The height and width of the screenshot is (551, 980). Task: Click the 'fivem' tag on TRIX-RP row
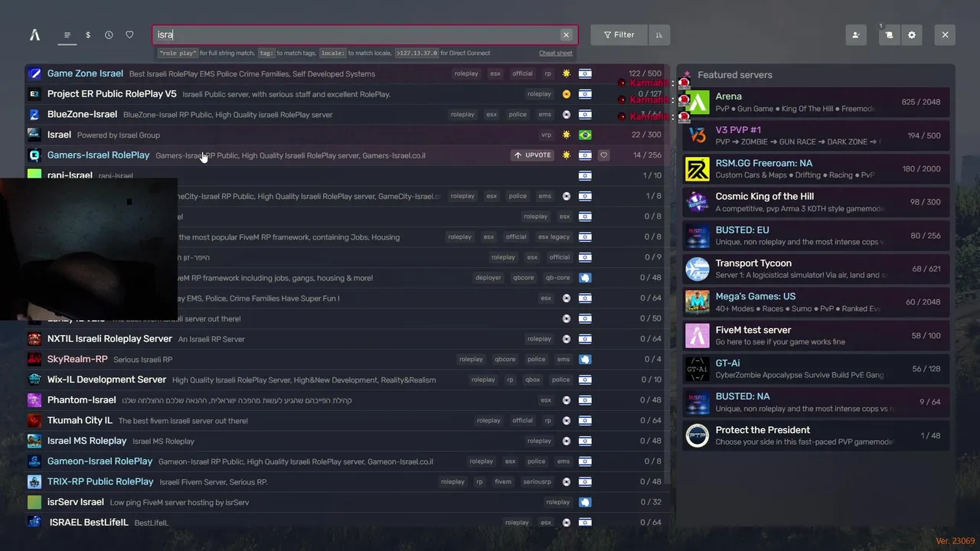click(x=503, y=481)
